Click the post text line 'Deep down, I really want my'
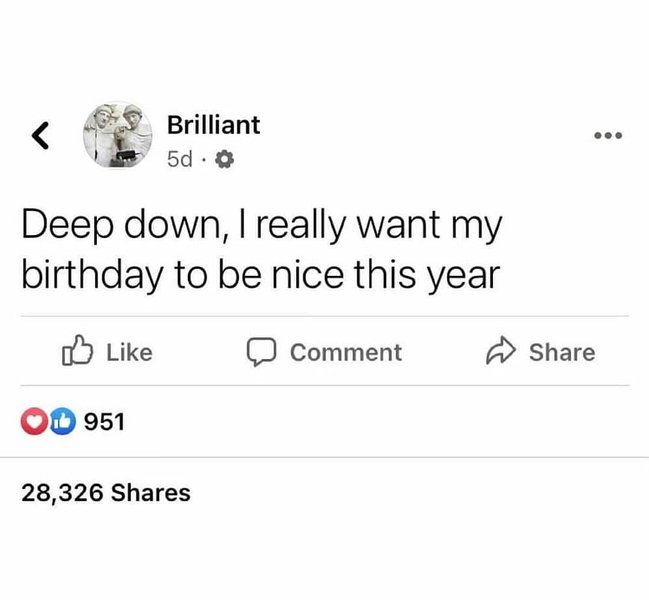 coord(262,227)
